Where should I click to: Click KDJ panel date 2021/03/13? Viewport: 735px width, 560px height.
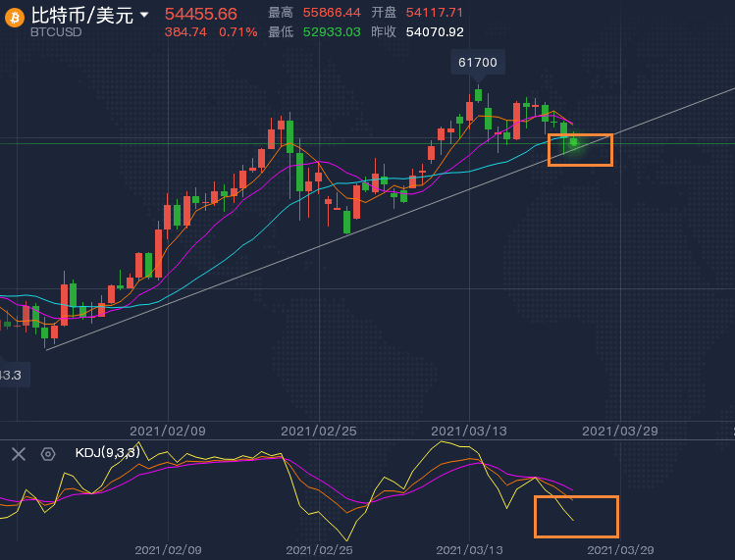(469, 549)
